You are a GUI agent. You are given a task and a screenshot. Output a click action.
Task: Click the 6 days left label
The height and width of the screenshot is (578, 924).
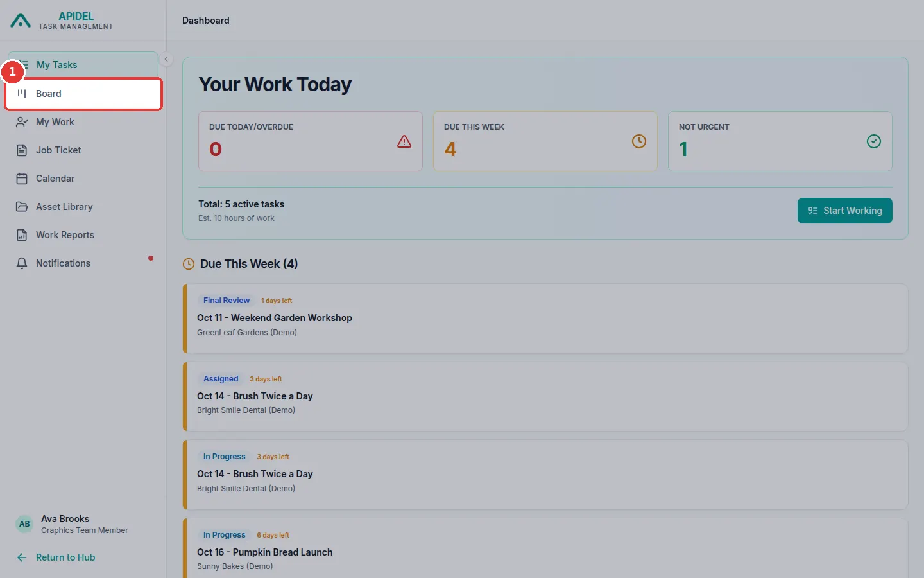coord(273,535)
